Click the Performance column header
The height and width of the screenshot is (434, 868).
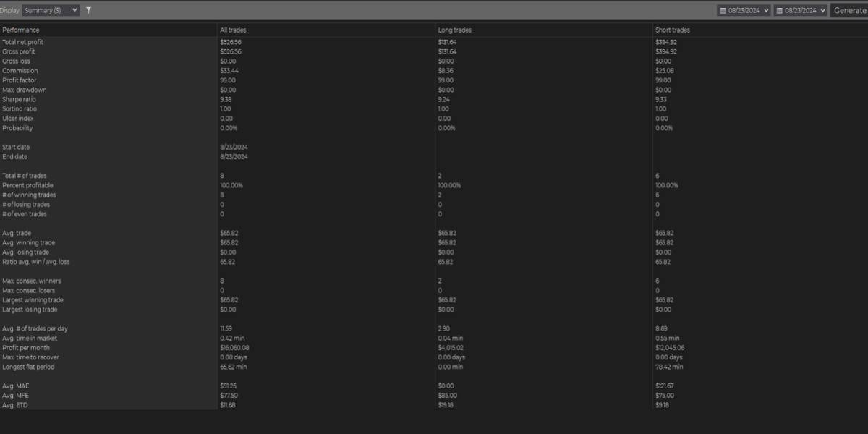click(x=21, y=30)
